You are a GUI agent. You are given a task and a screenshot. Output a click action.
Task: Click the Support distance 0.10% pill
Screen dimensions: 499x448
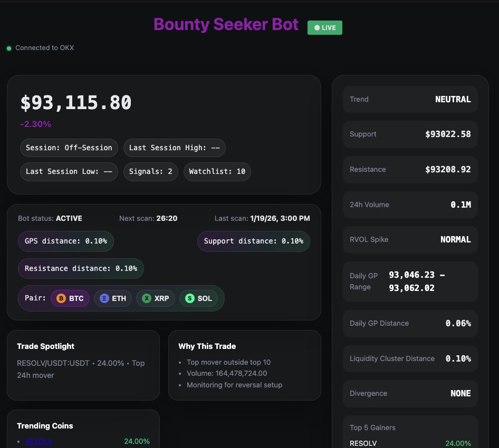point(254,241)
